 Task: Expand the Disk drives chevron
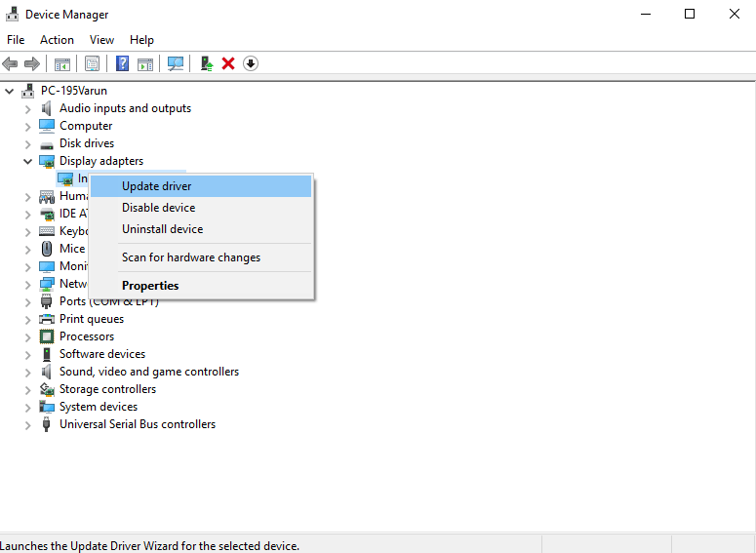point(28,144)
